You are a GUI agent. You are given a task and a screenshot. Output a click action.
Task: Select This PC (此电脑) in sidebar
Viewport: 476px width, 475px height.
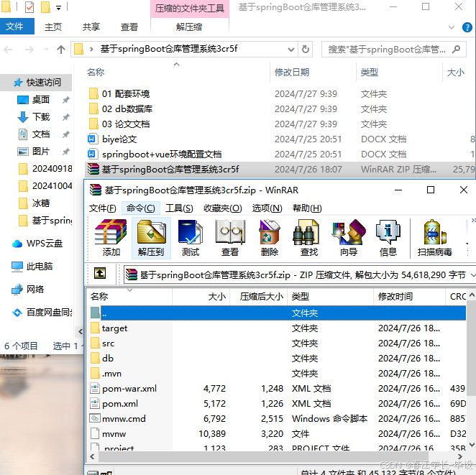tap(32, 267)
